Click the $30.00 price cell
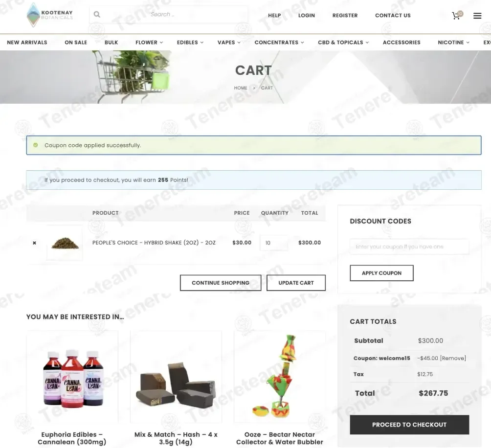Image resolution: width=491 pixels, height=448 pixels. click(x=242, y=243)
